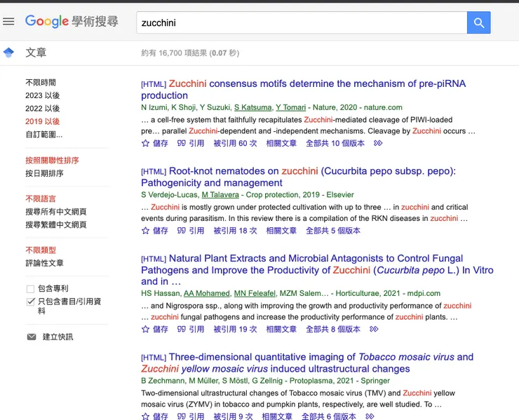Select 不限時間 time filter
This screenshot has width=519, height=420.
41,83
